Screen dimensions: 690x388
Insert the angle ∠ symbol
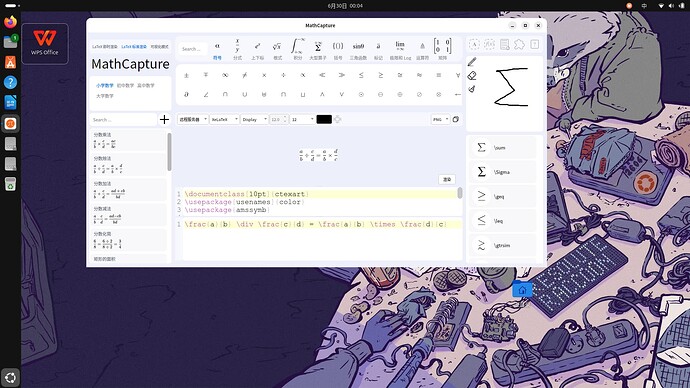206,94
